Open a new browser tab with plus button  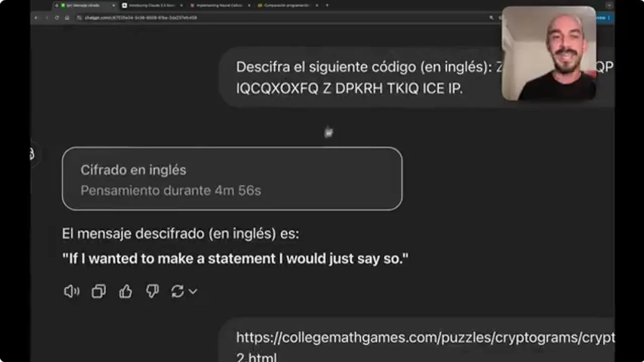point(327,5)
